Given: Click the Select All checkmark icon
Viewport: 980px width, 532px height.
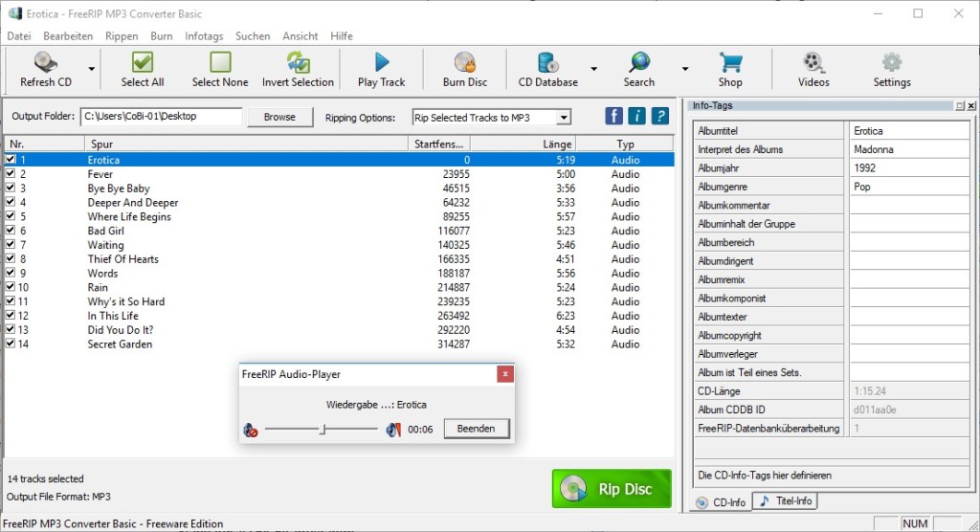Looking at the screenshot, I should [142, 63].
